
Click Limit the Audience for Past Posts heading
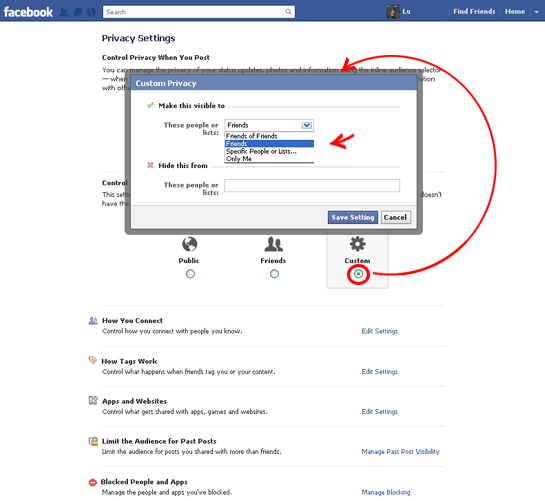159,441
